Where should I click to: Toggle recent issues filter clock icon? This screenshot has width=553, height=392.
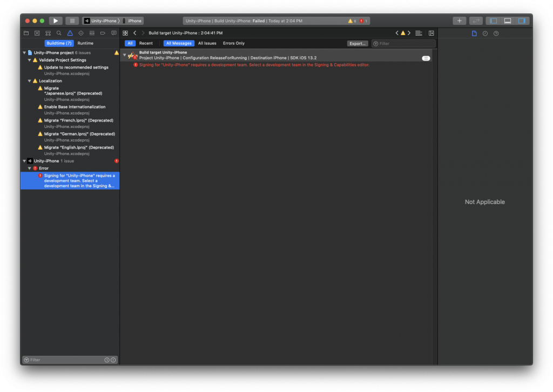pos(107,360)
